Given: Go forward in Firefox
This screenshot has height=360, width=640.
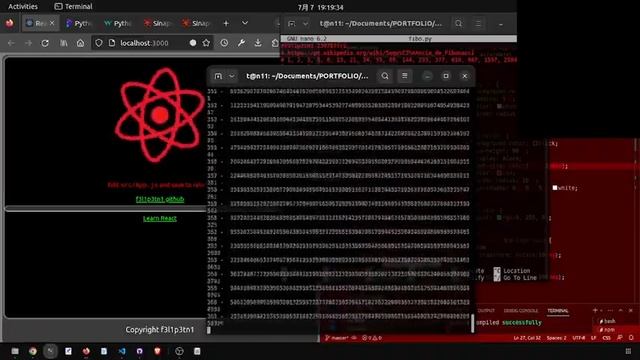Looking at the screenshot, I should pyautogui.click(x=28, y=43).
